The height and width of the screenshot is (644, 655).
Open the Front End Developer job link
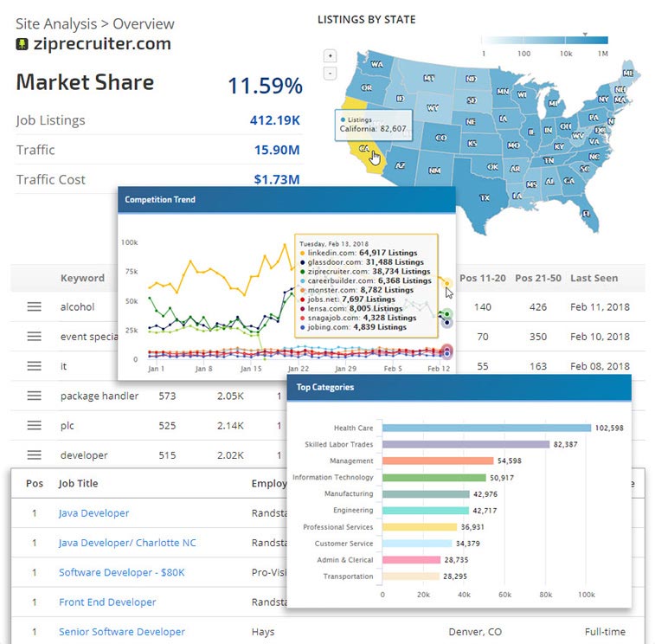tap(107, 602)
